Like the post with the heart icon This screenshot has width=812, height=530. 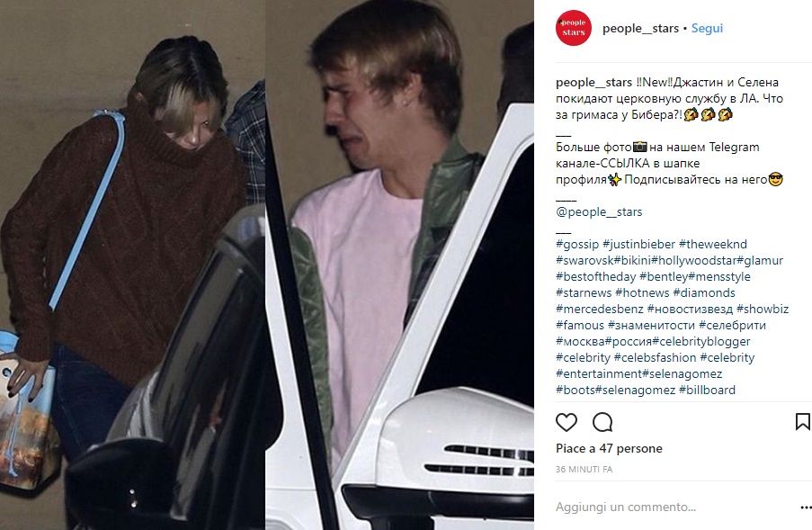(x=566, y=422)
